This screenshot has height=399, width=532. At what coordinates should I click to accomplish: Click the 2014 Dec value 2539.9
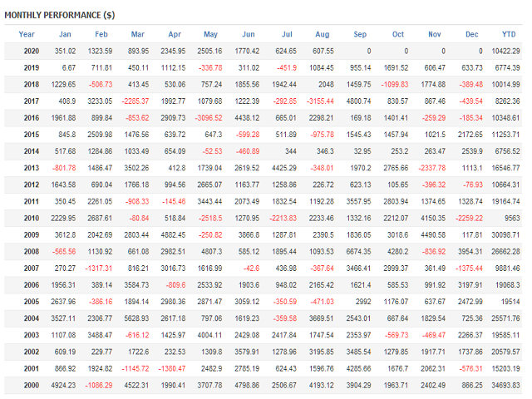472,151
